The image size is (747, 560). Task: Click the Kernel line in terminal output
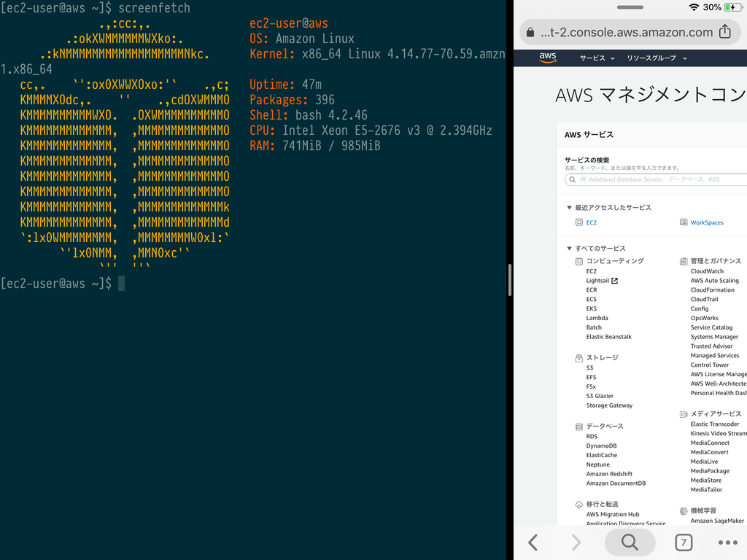point(377,54)
